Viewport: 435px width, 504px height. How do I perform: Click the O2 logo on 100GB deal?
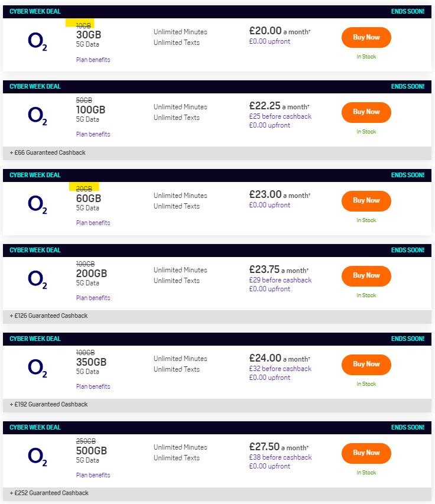tap(37, 116)
